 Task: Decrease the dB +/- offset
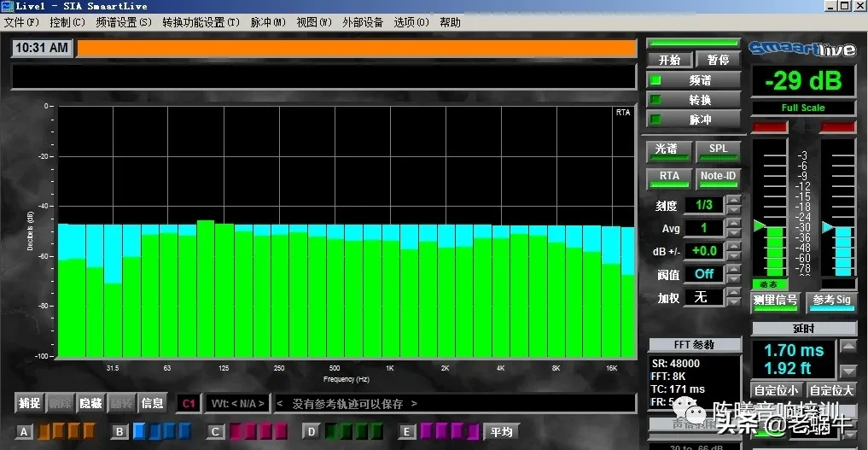pyautogui.click(x=733, y=255)
